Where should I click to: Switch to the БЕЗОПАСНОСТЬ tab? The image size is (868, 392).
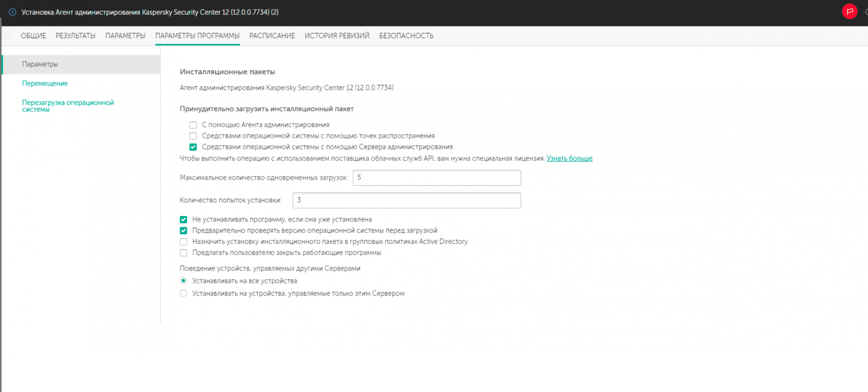[406, 36]
